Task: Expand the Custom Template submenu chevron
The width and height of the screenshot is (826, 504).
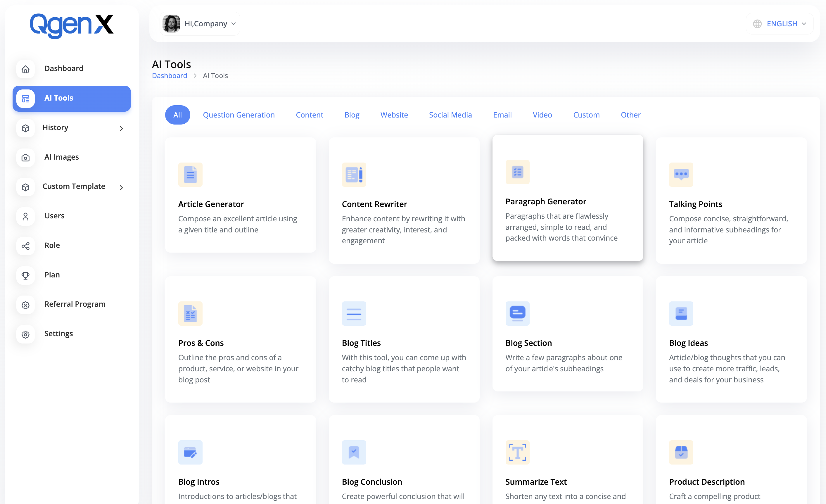Action: pos(121,187)
